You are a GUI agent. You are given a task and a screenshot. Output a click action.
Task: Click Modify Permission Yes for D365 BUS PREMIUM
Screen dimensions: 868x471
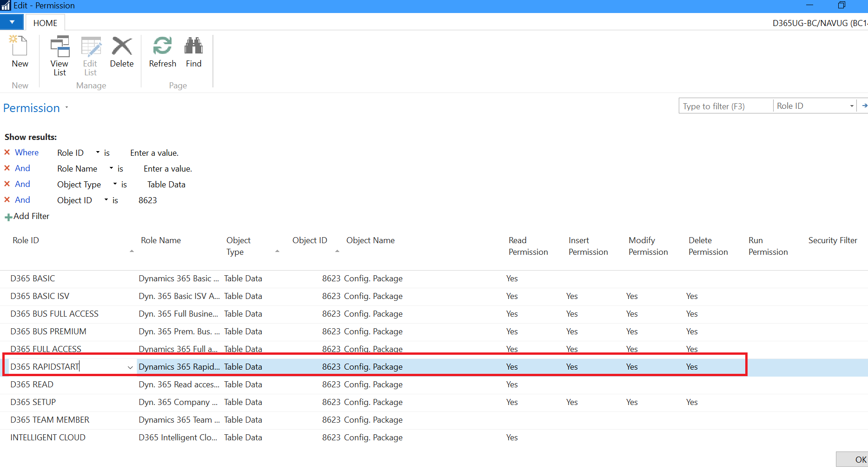pos(632,332)
